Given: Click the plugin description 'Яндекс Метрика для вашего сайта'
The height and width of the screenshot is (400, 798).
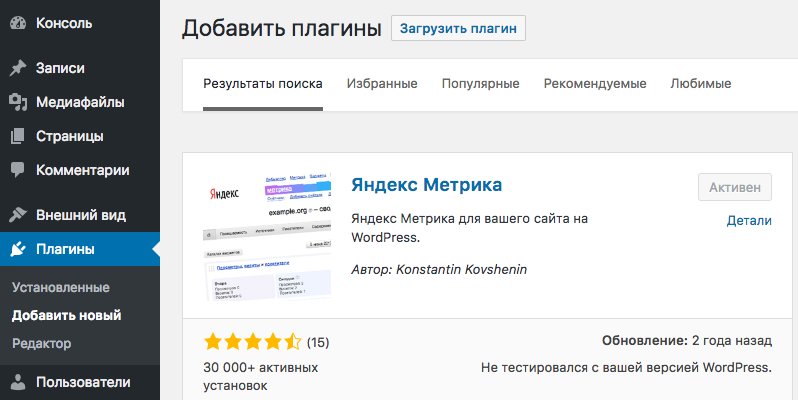Looking at the screenshot, I should tap(470, 228).
